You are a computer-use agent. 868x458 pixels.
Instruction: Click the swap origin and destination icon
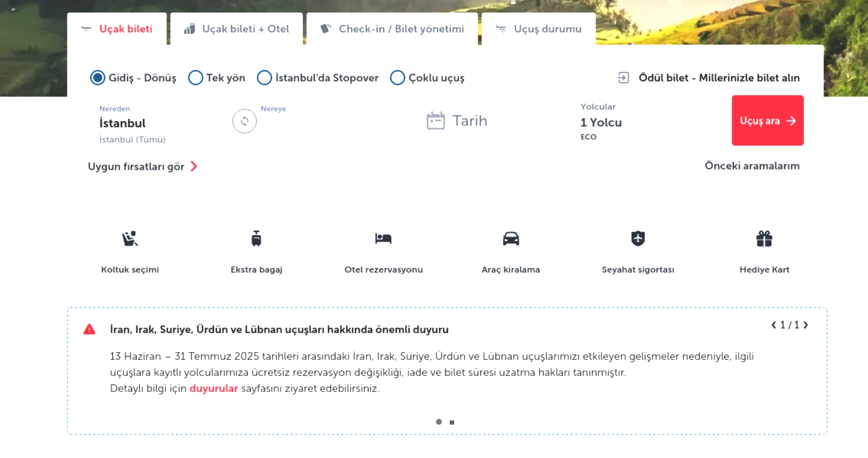(x=244, y=121)
